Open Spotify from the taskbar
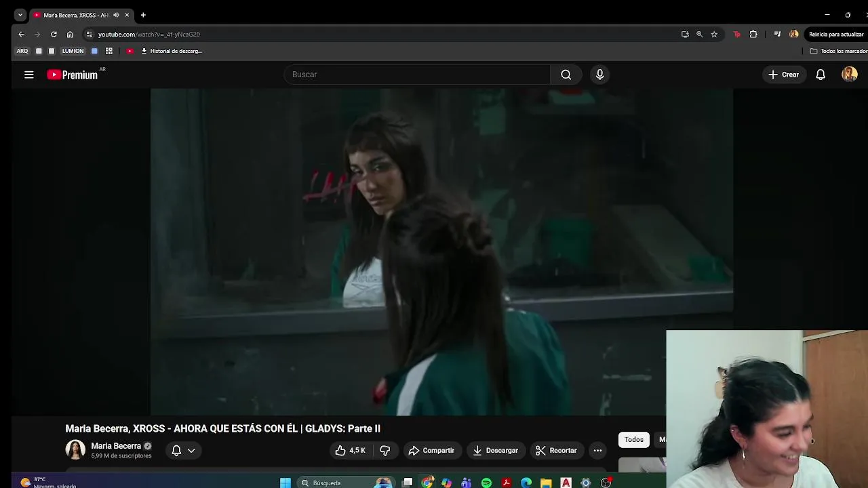868x488 pixels. click(x=486, y=483)
